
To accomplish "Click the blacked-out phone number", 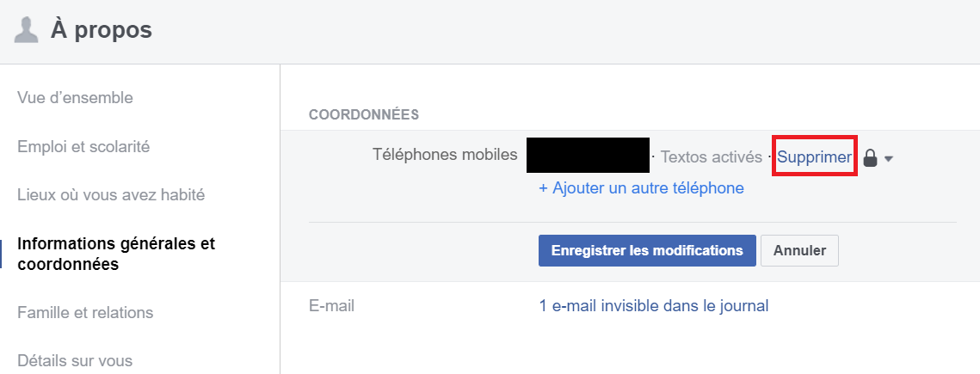I will tap(589, 155).
